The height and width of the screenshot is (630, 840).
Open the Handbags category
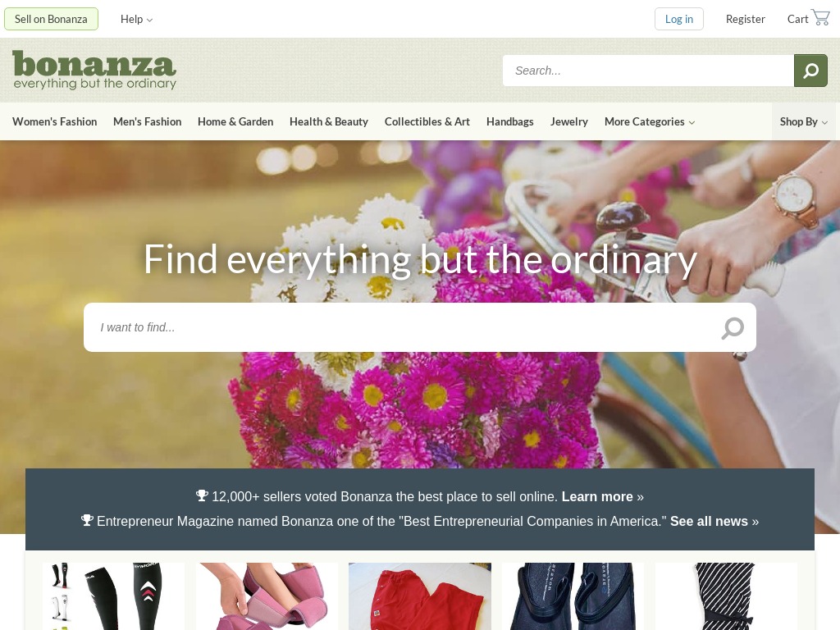(x=510, y=121)
